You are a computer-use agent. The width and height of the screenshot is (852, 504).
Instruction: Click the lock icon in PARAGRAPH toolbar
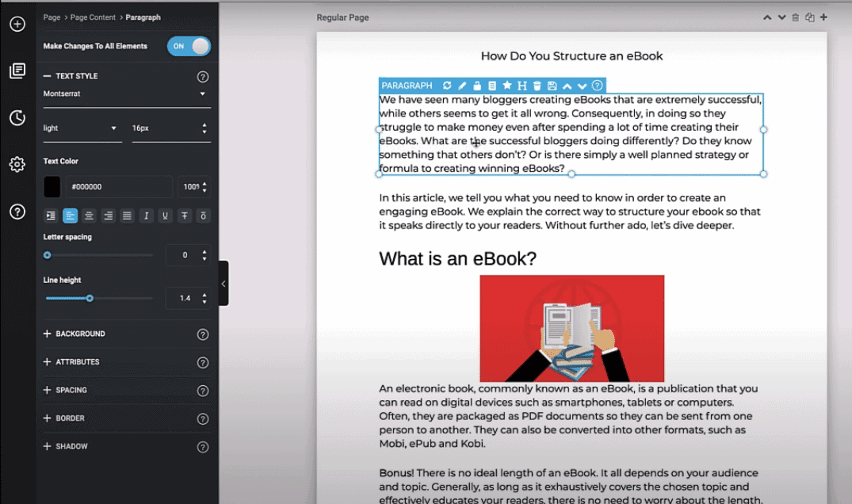click(x=477, y=86)
